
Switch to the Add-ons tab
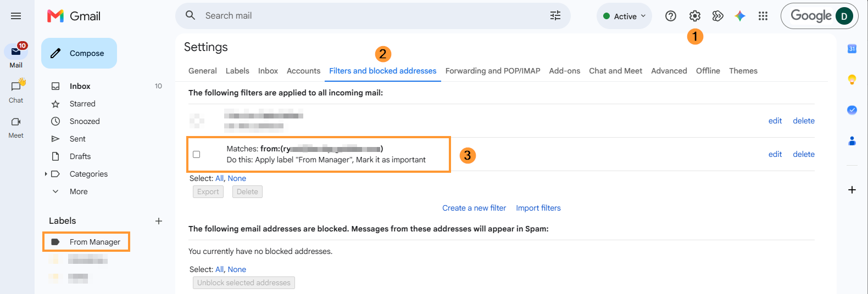click(x=565, y=71)
